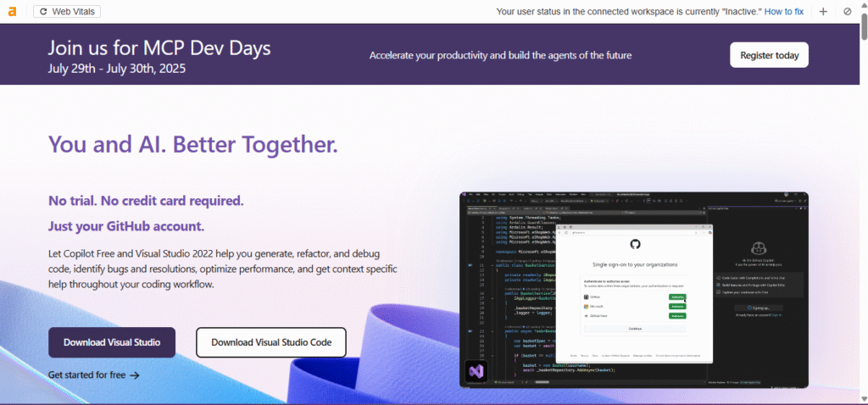This screenshot has height=405, width=868.
Task: Click the vertical page scrollbar thumb
Action: 864,25
